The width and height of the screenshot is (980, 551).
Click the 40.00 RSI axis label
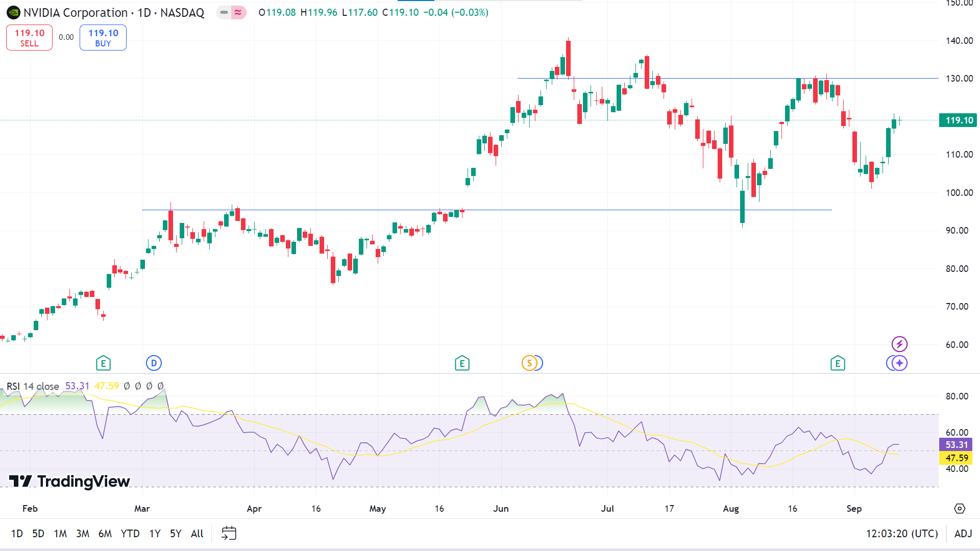957,469
